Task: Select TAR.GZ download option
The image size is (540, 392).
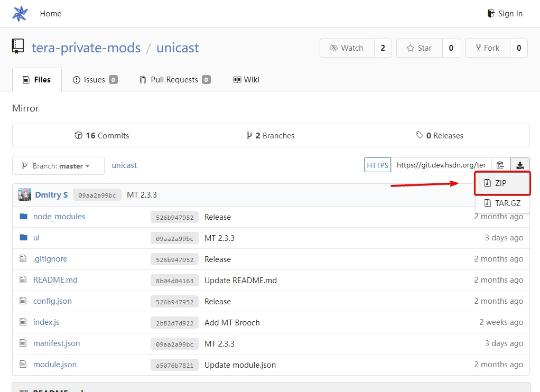Action: (502, 203)
